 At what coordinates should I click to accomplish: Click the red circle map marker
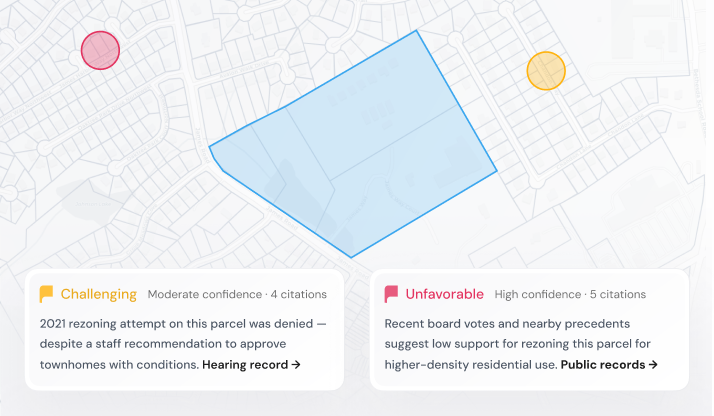[100, 50]
